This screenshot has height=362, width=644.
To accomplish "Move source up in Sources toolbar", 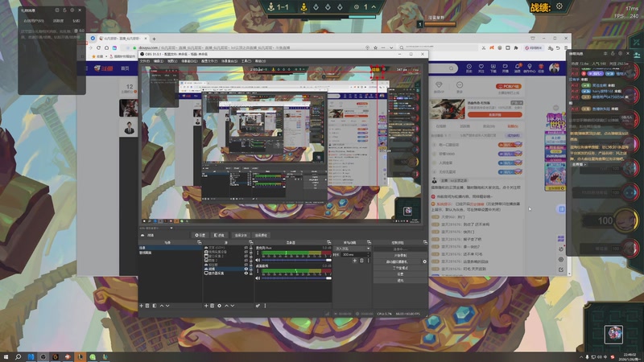I will (x=226, y=306).
